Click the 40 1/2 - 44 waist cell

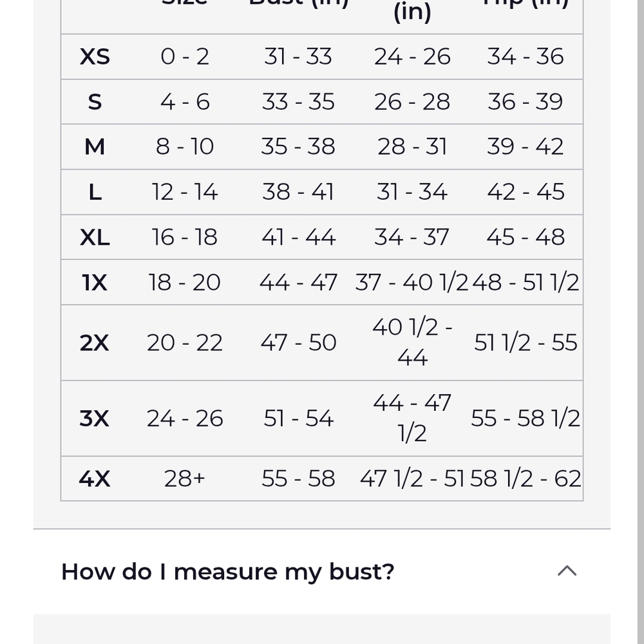tap(412, 343)
